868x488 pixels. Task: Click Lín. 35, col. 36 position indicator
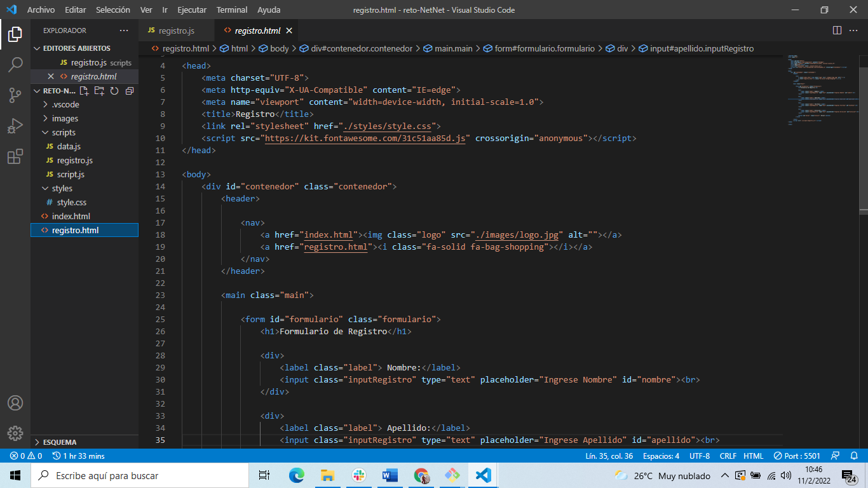tap(609, 456)
